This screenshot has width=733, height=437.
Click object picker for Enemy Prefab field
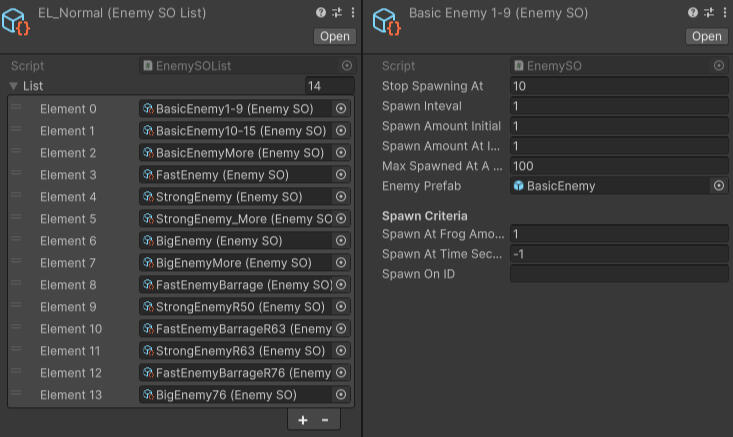[x=719, y=186]
